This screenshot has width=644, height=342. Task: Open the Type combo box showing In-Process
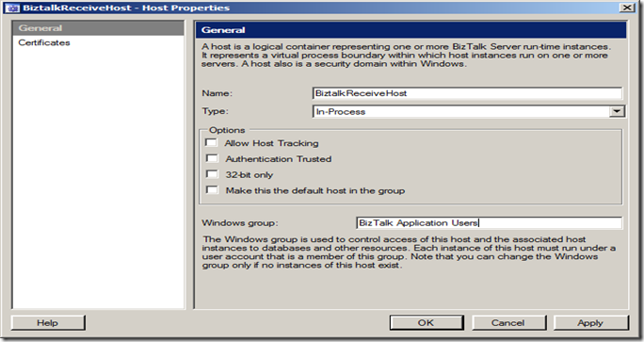[469, 111]
